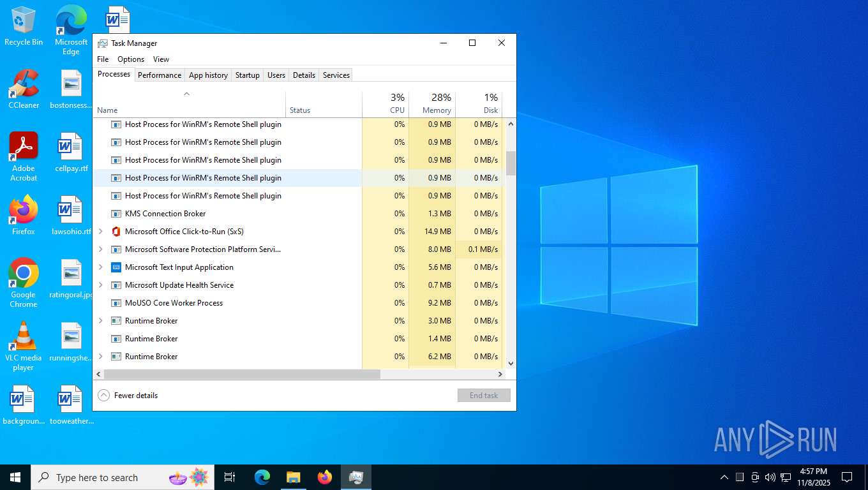The image size is (868, 490).
Task: Switch to the Startup tab
Action: (x=248, y=75)
